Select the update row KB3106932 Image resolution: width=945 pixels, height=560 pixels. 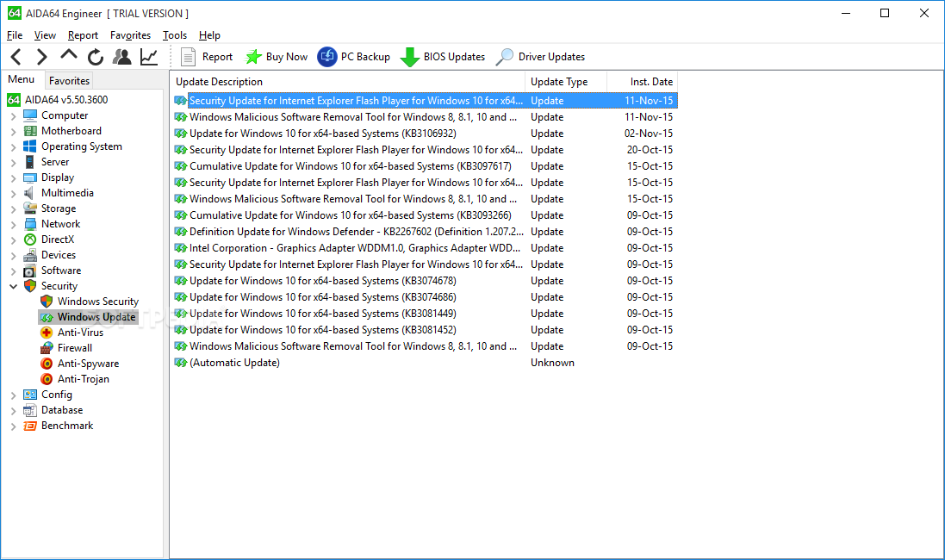click(x=425, y=134)
